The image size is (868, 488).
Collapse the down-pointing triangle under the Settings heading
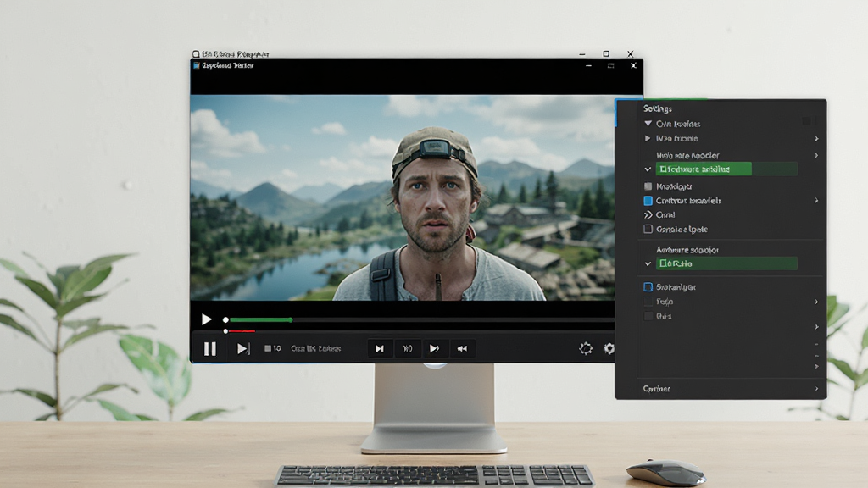[x=648, y=124]
